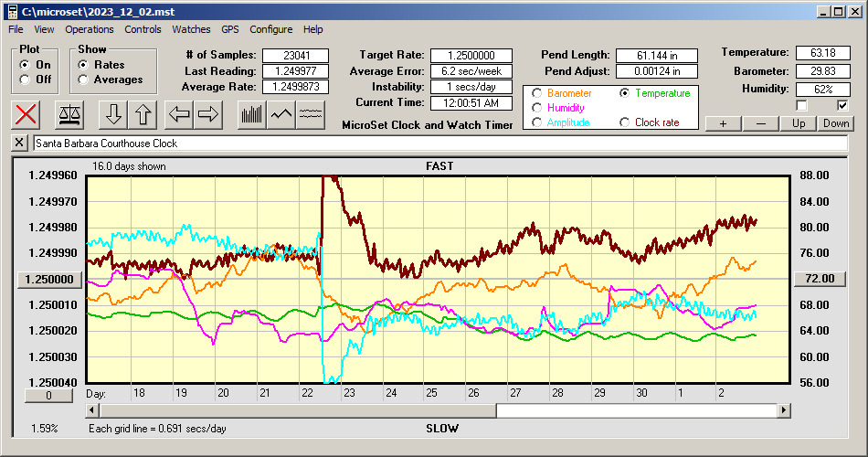
Task: Choose the Barometer trace radio button
Action: [537, 93]
